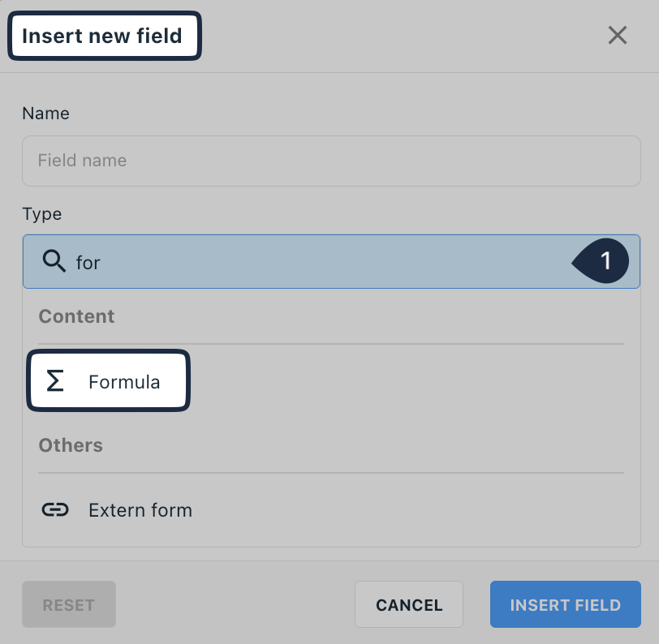Screen dimensions: 659x644
Task: Confirm with the INSERT FIELD button
Action: 566,604
